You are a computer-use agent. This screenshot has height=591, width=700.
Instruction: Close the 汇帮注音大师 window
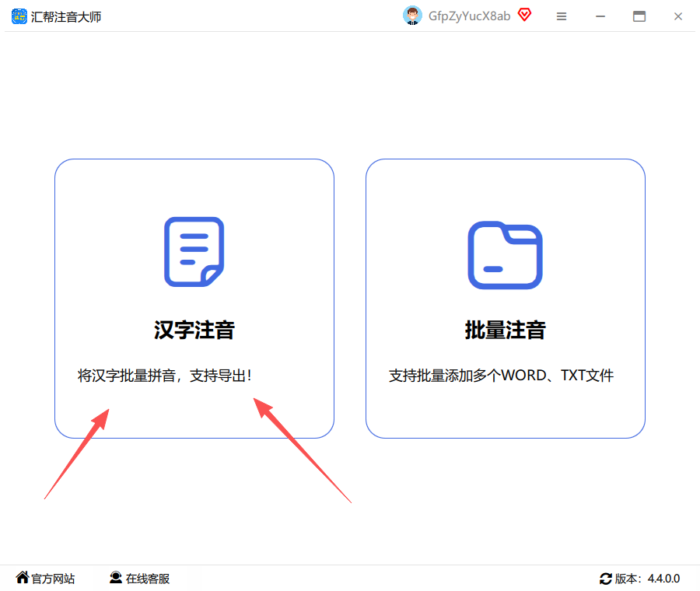(x=678, y=16)
